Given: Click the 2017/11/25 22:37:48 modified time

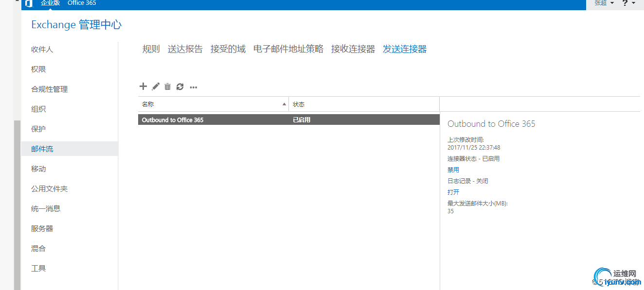Looking at the screenshot, I should [474, 148].
